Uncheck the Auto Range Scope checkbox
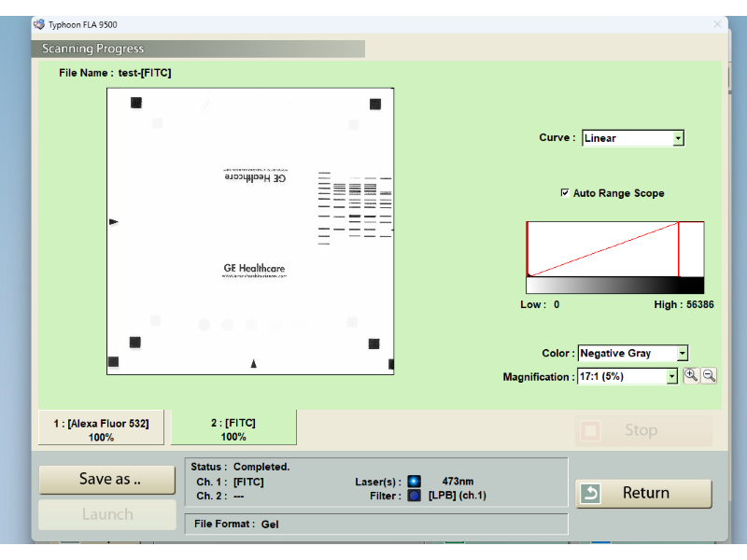The width and height of the screenshot is (747, 560). pyautogui.click(x=564, y=193)
